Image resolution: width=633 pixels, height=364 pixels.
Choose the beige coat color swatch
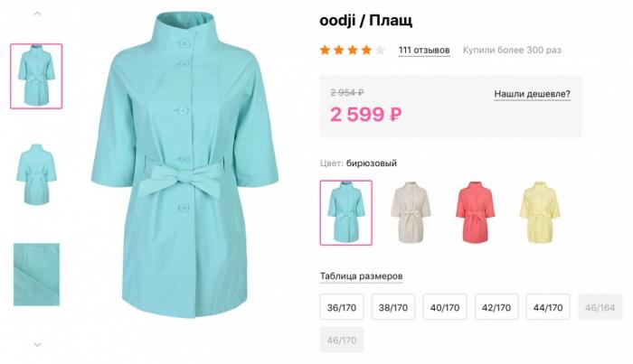coord(410,212)
